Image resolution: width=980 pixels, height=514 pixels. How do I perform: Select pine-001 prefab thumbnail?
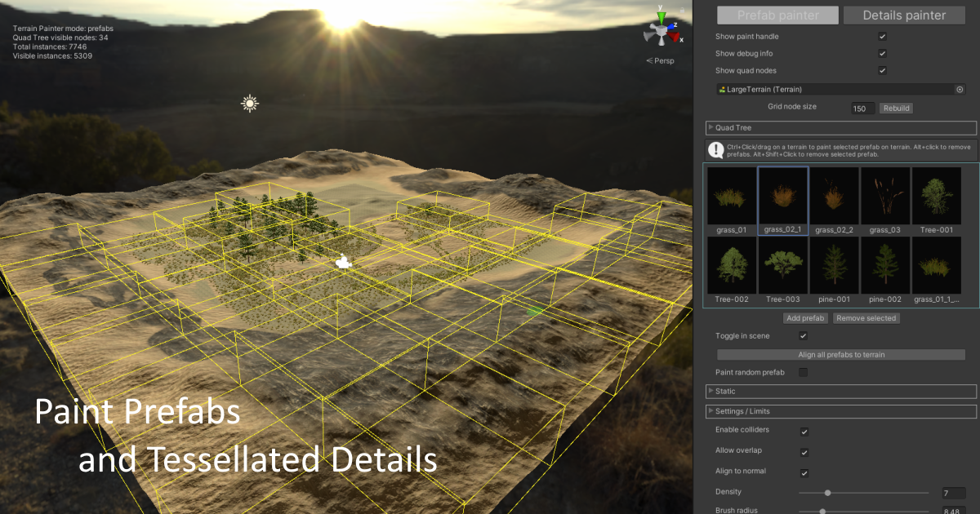point(834,271)
